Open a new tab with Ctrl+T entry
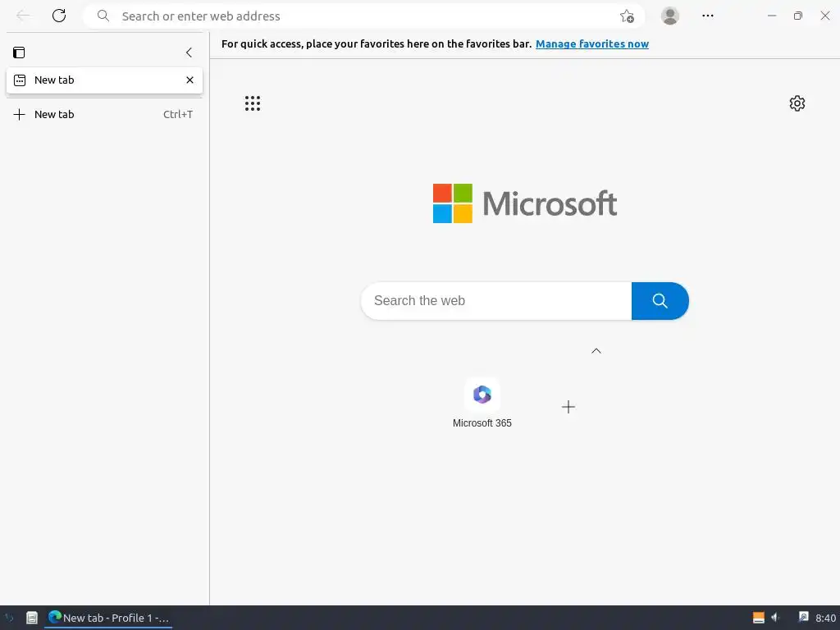 [x=103, y=114]
